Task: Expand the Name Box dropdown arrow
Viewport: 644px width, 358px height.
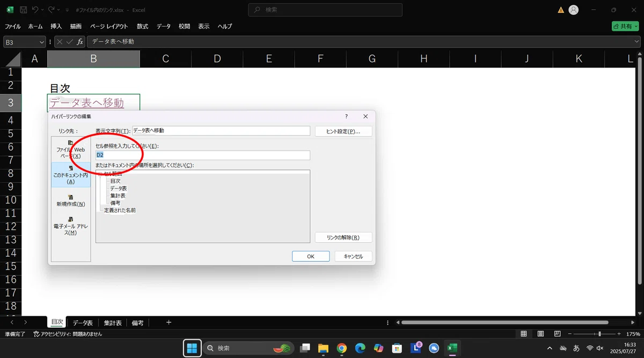Action: click(42, 42)
